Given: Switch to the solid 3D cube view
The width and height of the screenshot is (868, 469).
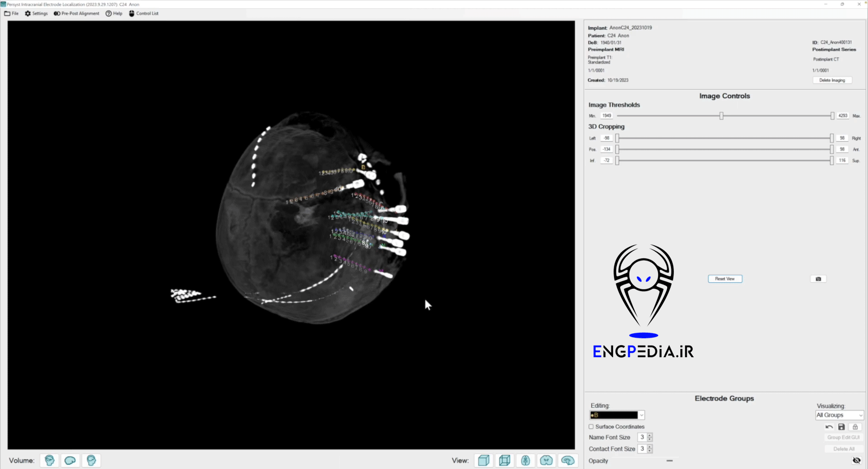Looking at the screenshot, I should click(x=483, y=460).
